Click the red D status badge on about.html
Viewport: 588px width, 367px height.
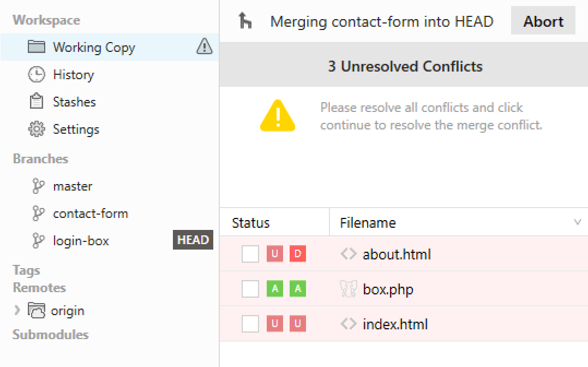[297, 253]
